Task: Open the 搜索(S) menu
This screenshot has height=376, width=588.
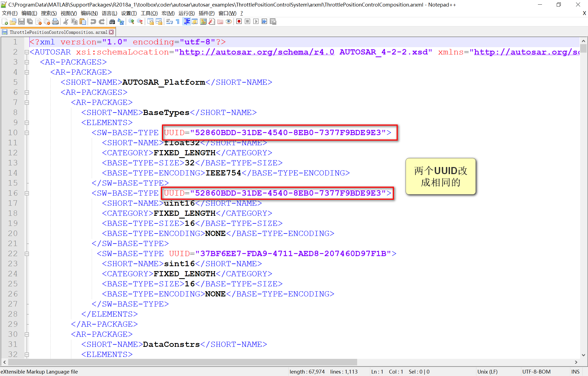Action: coord(49,13)
